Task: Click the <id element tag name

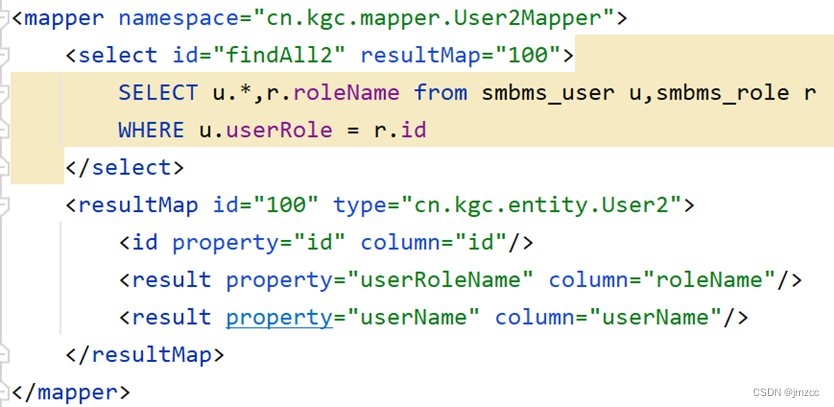Action: click(x=144, y=243)
